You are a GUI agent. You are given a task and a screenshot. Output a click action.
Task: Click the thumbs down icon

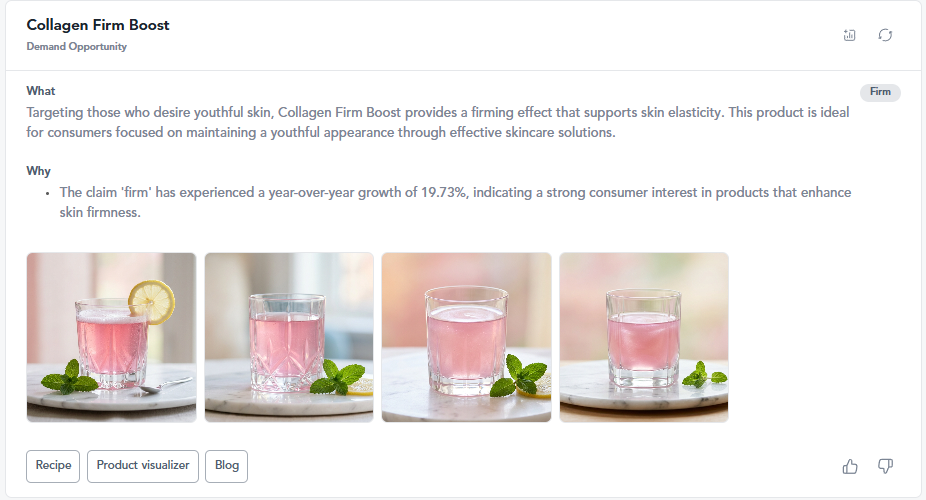pyautogui.click(x=885, y=466)
